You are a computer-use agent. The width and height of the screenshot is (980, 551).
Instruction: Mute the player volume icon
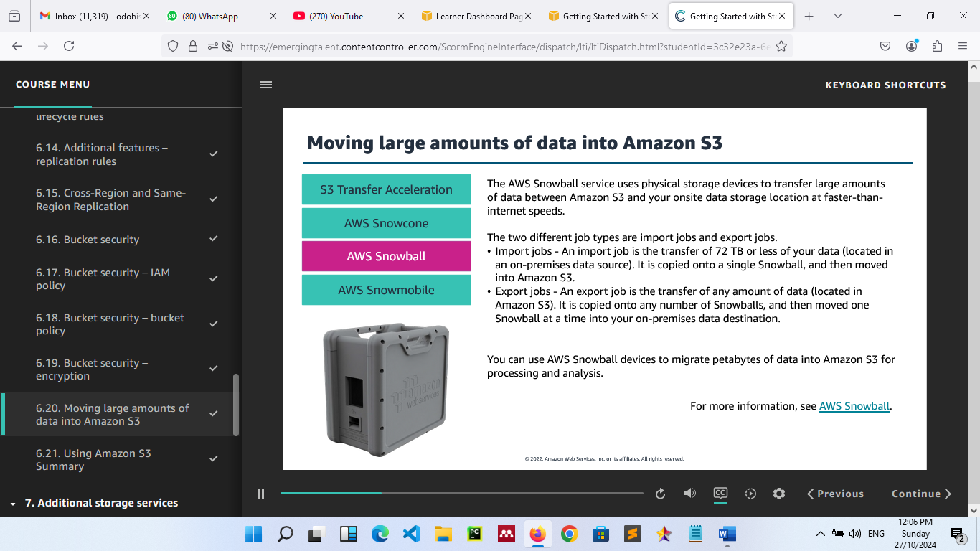pos(689,494)
